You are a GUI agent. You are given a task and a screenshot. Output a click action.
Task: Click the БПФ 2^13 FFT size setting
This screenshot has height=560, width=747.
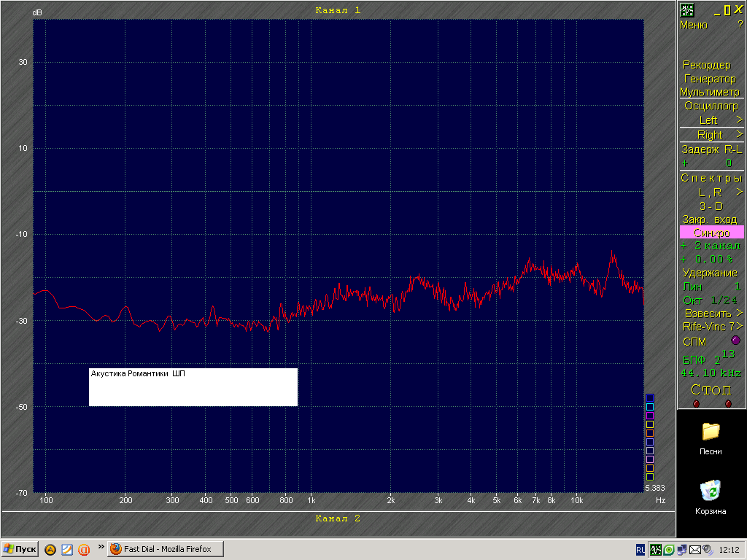point(709,357)
